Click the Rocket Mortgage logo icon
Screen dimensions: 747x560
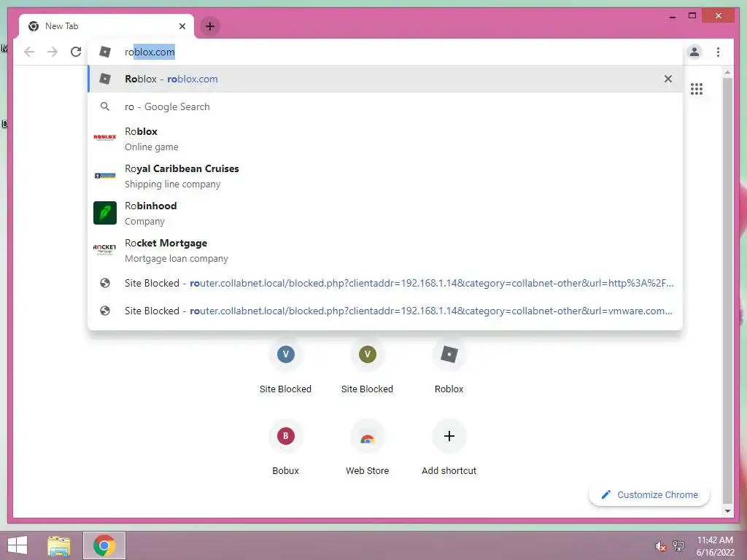pyautogui.click(x=105, y=249)
